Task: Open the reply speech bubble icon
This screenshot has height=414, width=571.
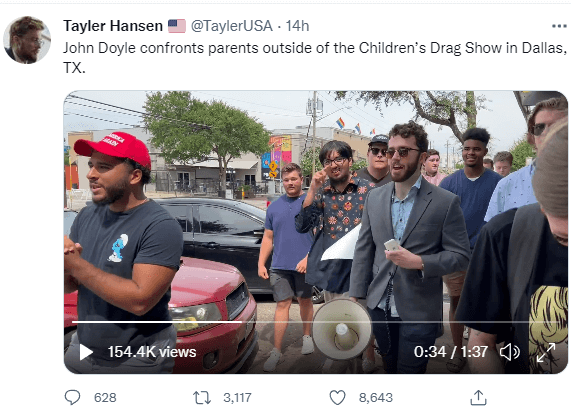Action: coord(72,397)
